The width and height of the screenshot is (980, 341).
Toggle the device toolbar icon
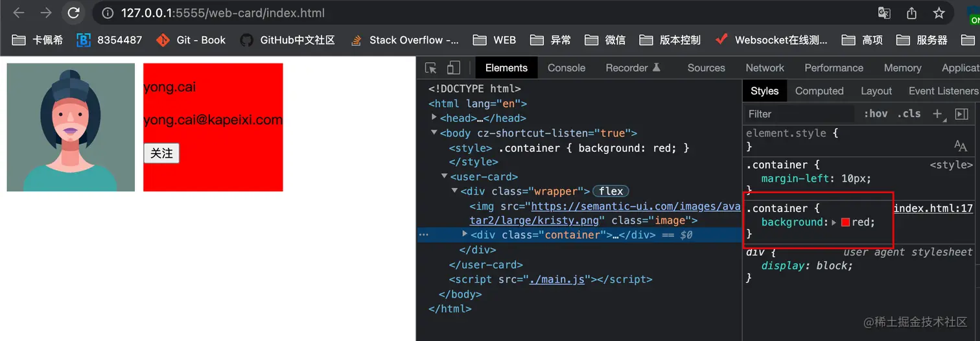point(454,67)
